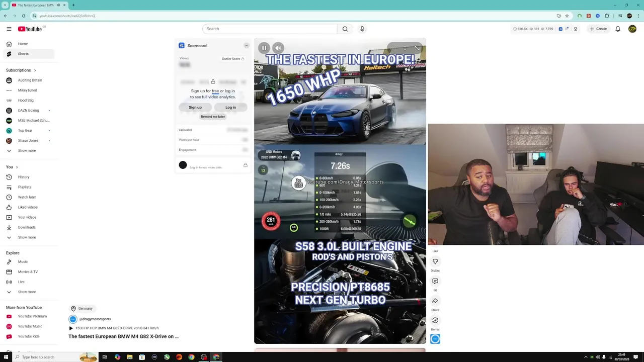
Task: Open the sound avatar below Remix
Action: 435,339
